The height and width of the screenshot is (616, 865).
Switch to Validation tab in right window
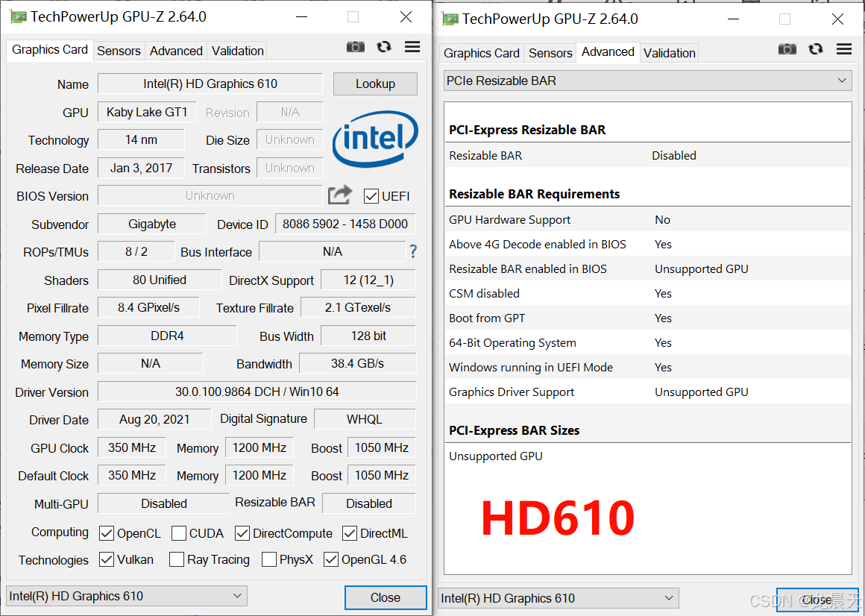pyautogui.click(x=669, y=53)
